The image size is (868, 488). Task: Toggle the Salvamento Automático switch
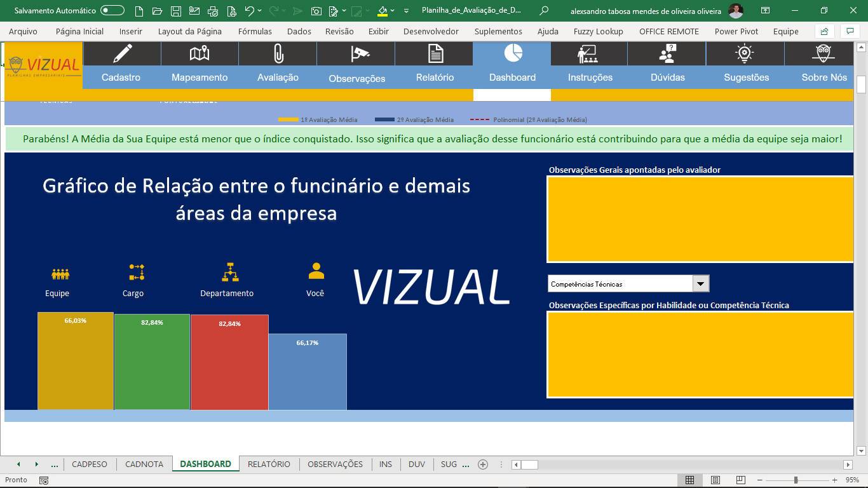112,11
